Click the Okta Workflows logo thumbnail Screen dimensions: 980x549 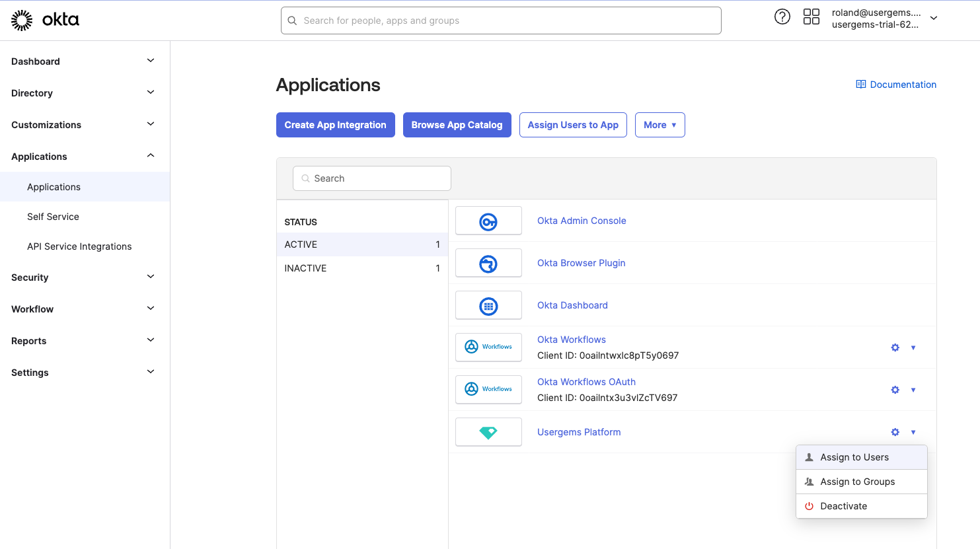(x=488, y=347)
